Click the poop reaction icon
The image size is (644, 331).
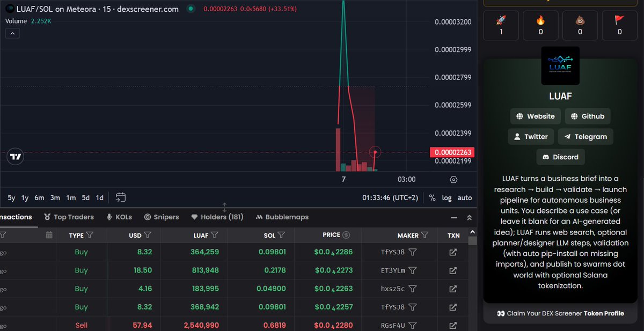pos(580,21)
